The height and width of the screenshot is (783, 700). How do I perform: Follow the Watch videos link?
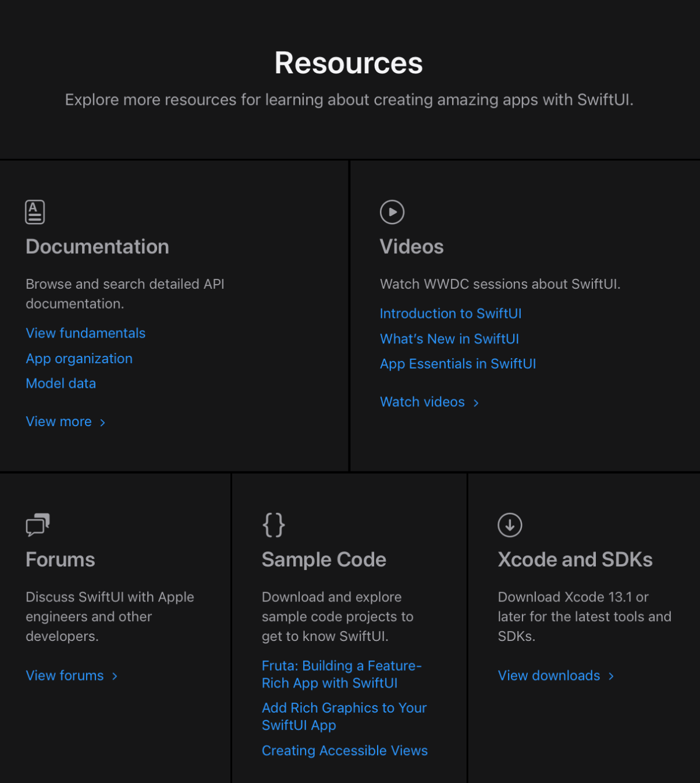[x=429, y=402]
